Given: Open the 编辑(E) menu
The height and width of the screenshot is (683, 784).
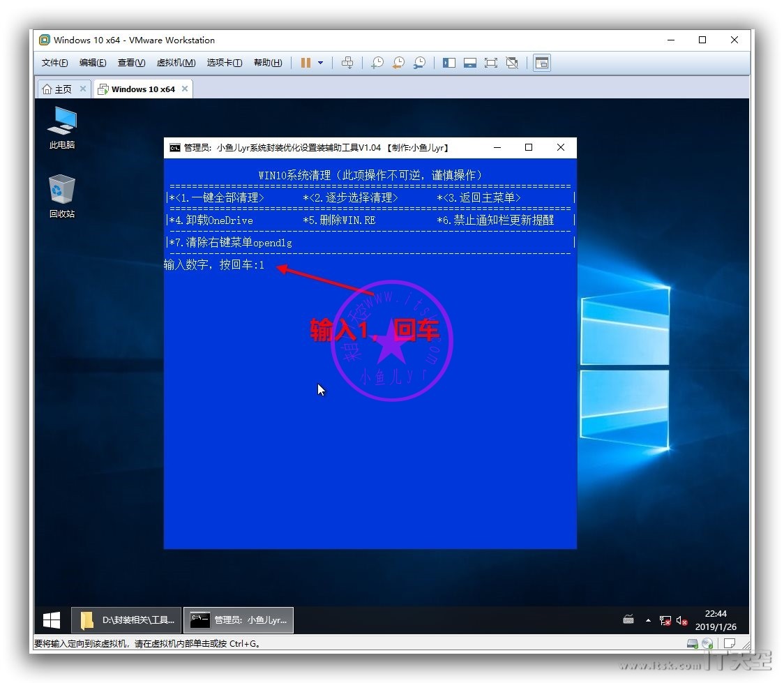Looking at the screenshot, I should click(93, 63).
